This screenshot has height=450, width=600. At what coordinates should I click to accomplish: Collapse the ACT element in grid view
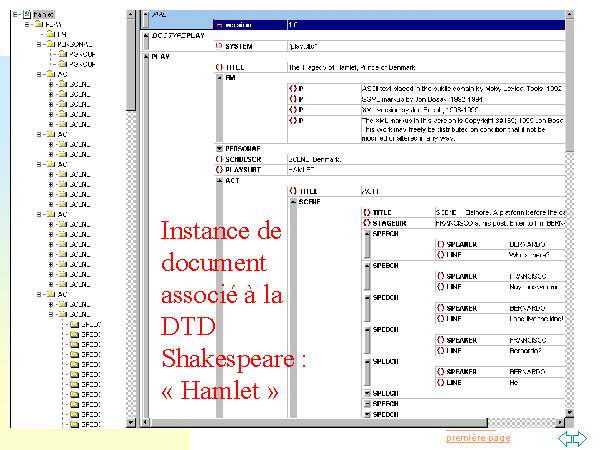pyautogui.click(x=219, y=180)
